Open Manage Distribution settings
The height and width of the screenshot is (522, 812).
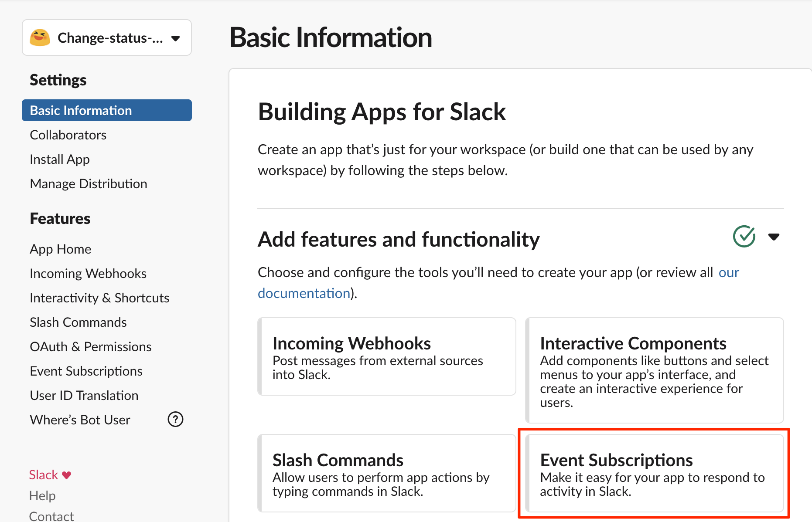pos(89,183)
